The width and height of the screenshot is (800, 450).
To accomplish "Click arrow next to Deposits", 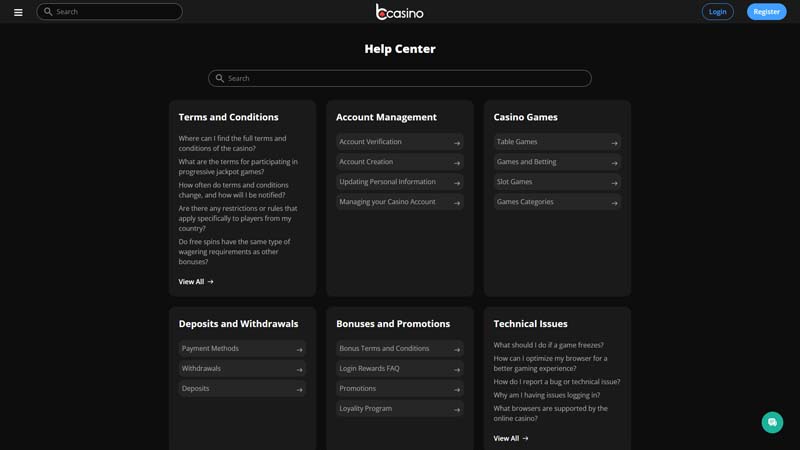I will pyautogui.click(x=299, y=390).
